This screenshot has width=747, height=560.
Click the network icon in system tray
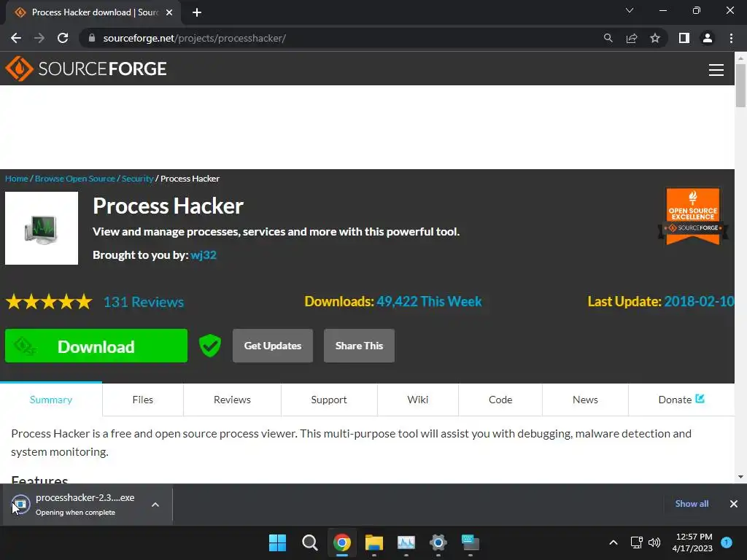pyautogui.click(x=636, y=542)
